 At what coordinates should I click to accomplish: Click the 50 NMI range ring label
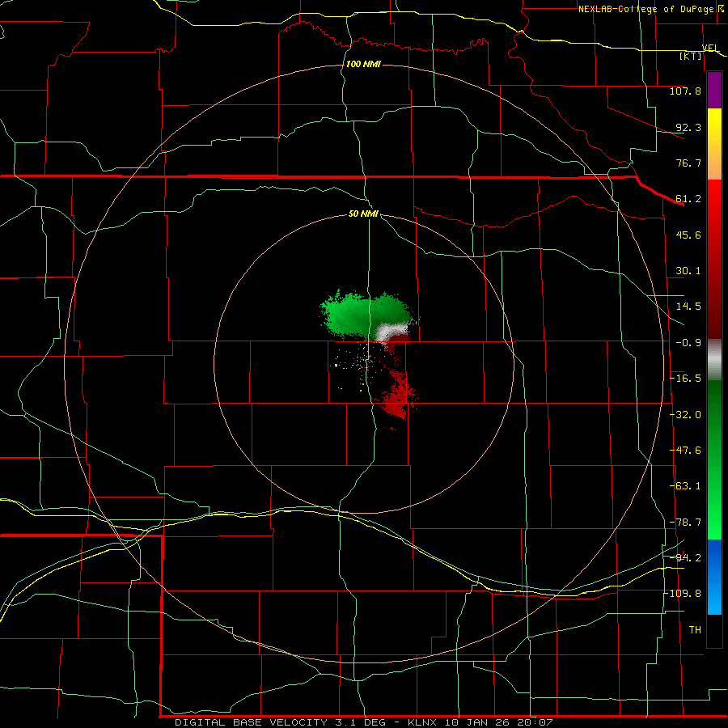363,214
